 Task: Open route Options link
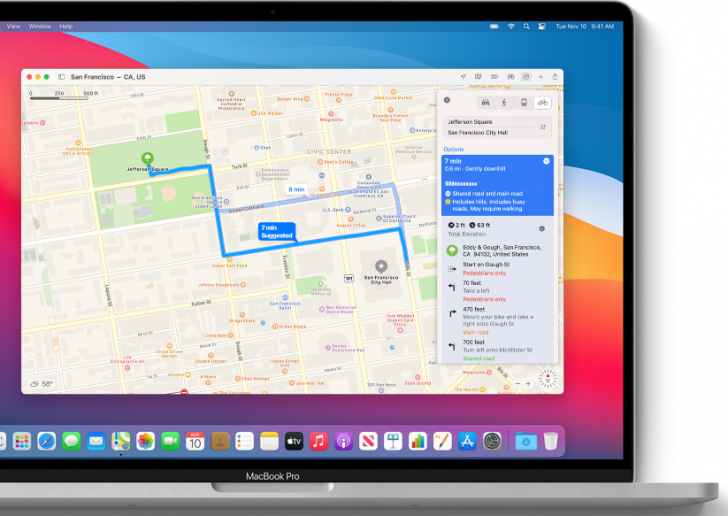coord(454,150)
